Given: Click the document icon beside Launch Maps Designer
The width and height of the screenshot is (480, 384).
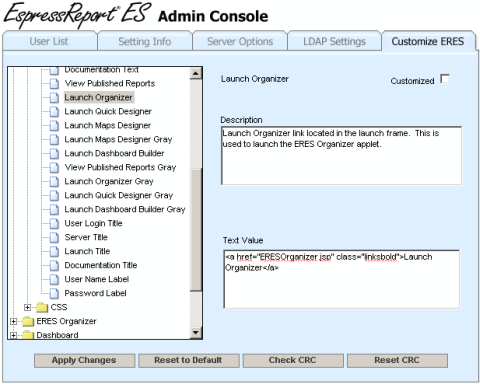Looking at the screenshot, I should pos(54,125).
